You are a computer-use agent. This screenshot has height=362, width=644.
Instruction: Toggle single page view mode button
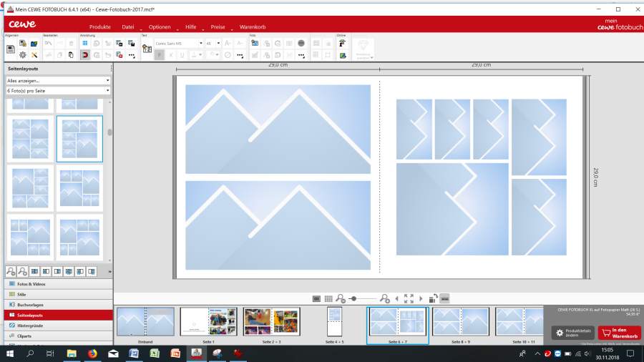pyautogui.click(x=316, y=298)
